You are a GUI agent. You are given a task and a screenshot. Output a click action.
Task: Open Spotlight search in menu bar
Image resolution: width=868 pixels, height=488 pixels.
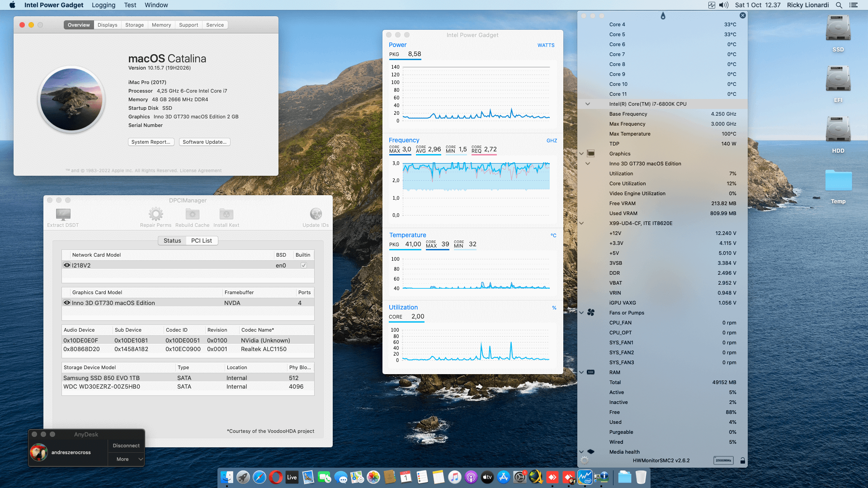tap(839, 5)
